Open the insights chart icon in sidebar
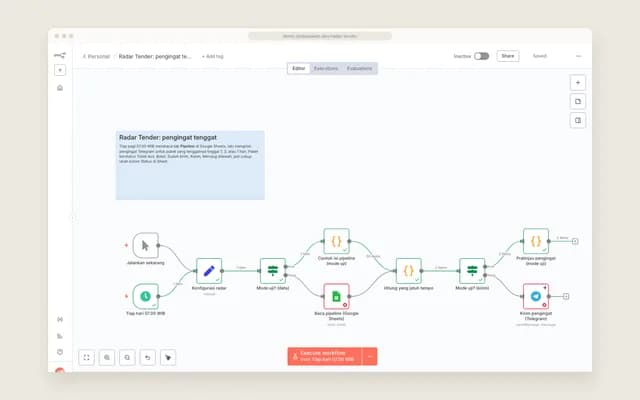The height and width of the screenshot is (400, 640). pyautogui.click(x=60, y=336)
